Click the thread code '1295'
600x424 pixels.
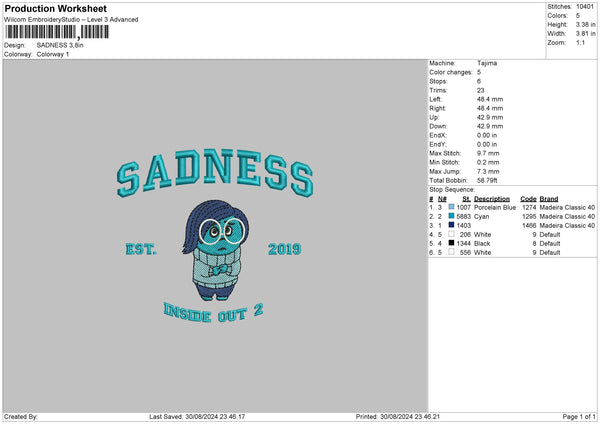pyautogui.click(x=529, y=217)
